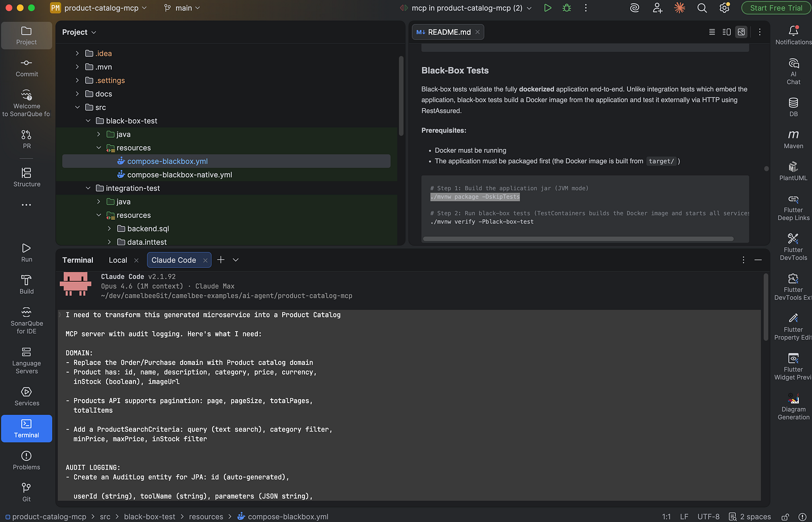Expand the docs folder
The width and height of the screenshot is (812, 522).
click(77, 94)
